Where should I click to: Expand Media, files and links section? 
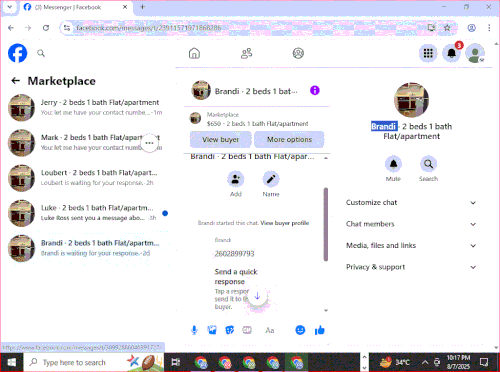(411, 246)
